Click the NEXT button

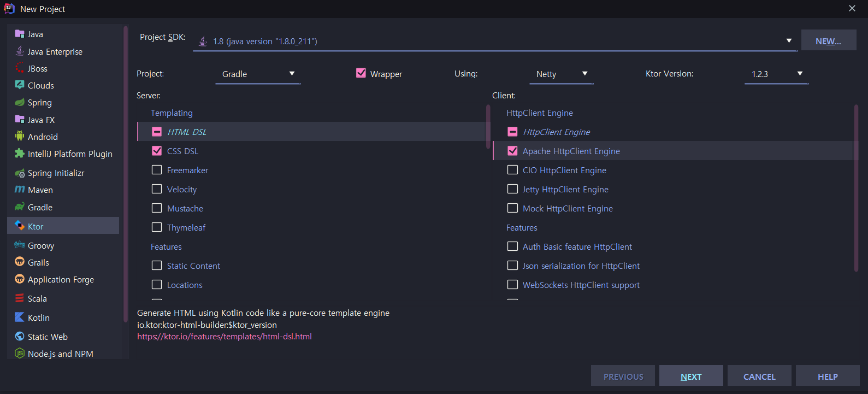[x=691, y=377]
